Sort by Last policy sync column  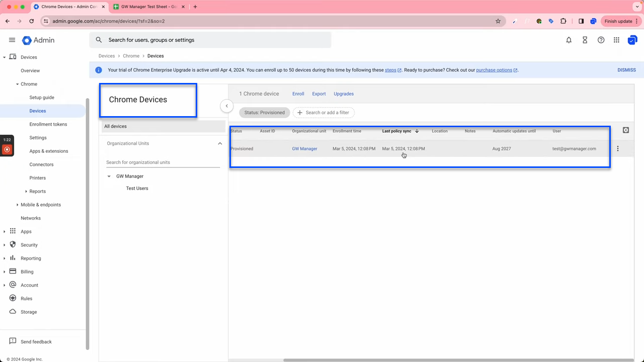click(400, 131)
